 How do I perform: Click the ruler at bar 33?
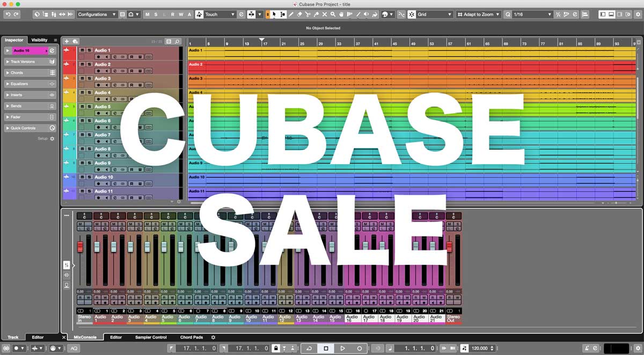pyautogui.click(x=339, y=43)
